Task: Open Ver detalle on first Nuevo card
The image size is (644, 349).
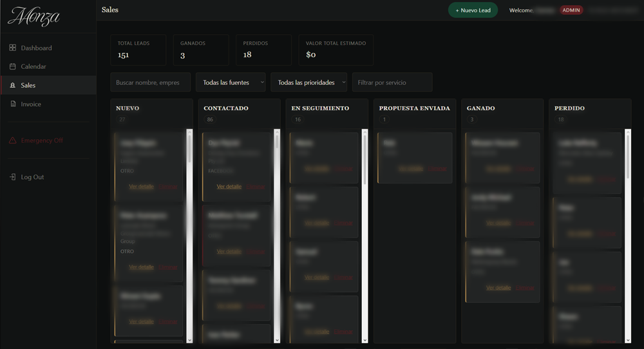Action: tap(141, 186)
